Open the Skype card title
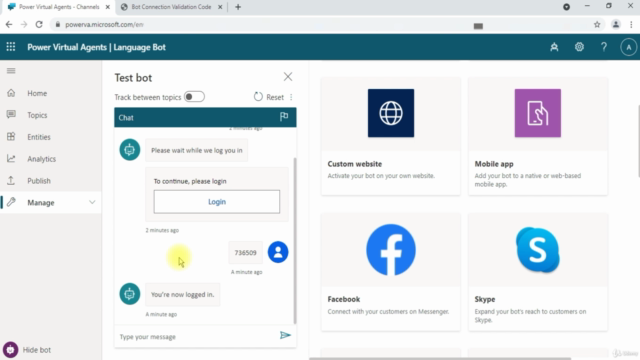Viewport: 640px width, 360px height. 484,299
